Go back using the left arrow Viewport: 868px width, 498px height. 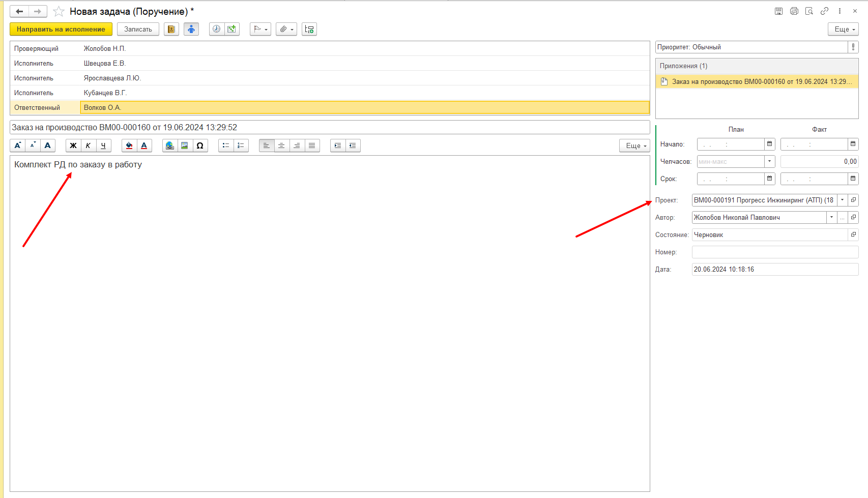19,11
